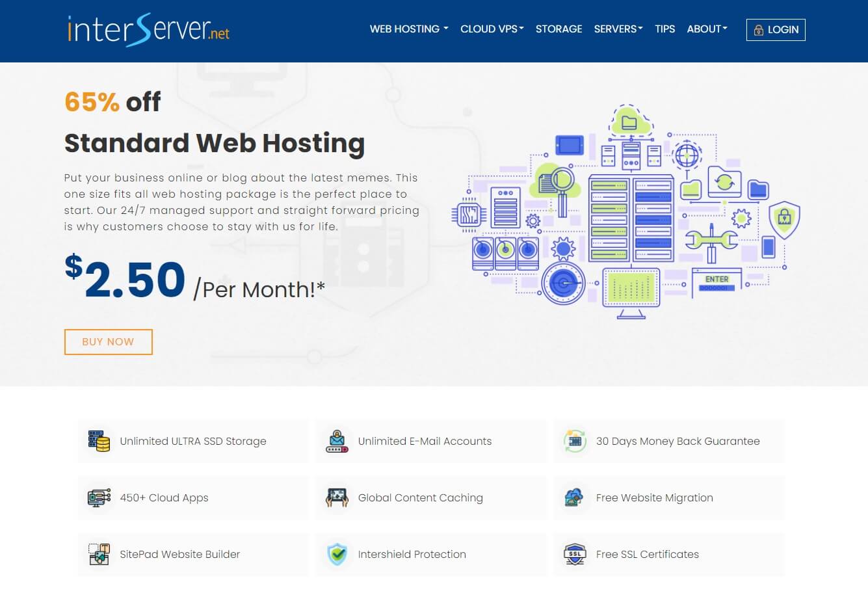Click the Unlimited ULTRA SSD Storage label
Viewport: 868px width, 608px height.
193,441
